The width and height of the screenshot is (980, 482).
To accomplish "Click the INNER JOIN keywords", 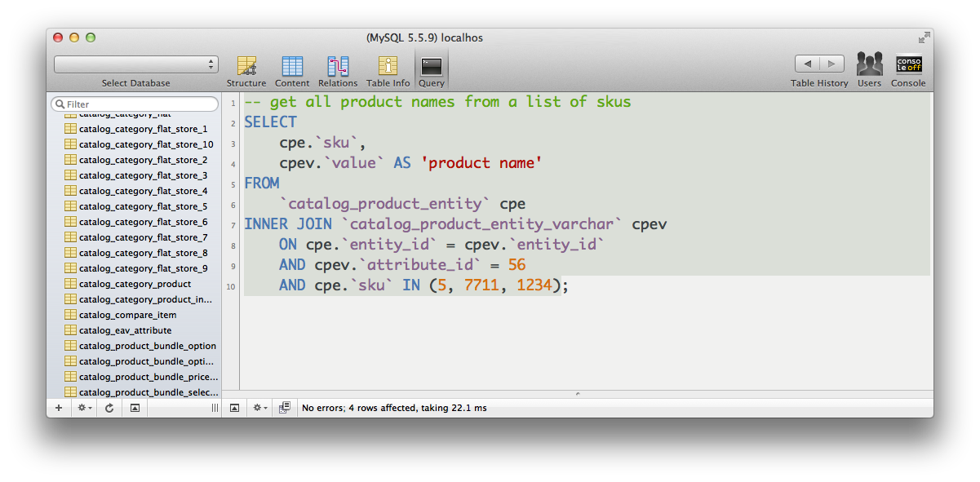I will pyautogui.click(x=288, y=224).
